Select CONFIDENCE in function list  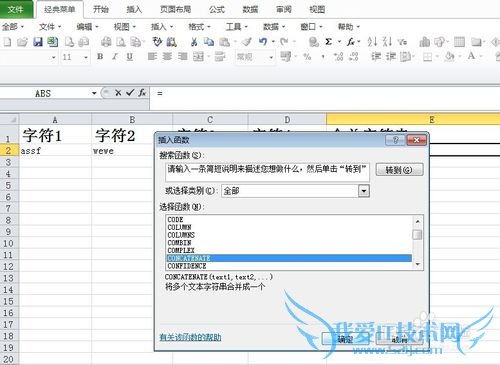coord(289,266)
